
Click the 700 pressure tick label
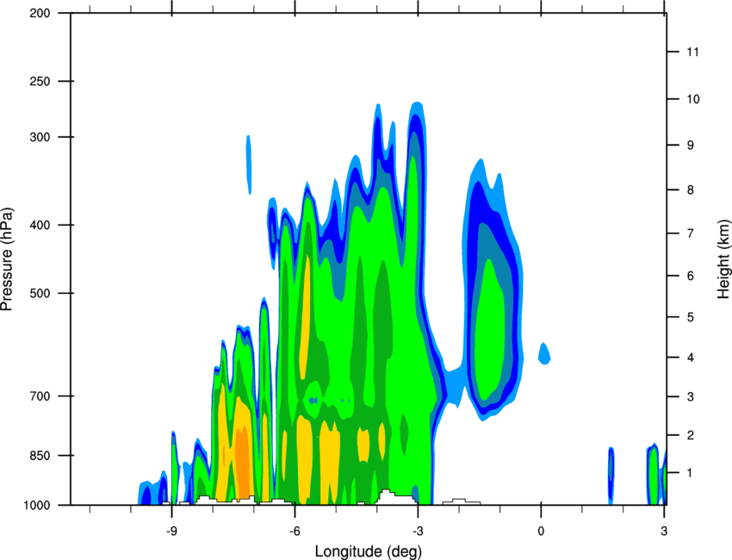click(x=40, y=396)
